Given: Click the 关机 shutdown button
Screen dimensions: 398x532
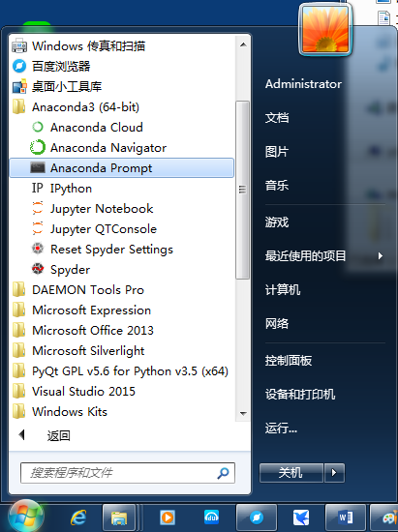Looking at the screenshot, I should point(291,473).
